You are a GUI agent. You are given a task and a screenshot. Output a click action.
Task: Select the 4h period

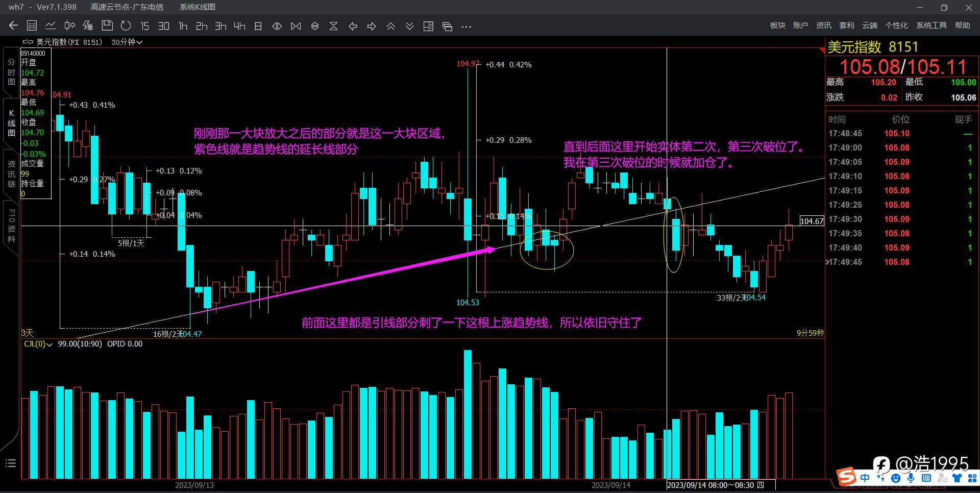(x=239, y=26)
